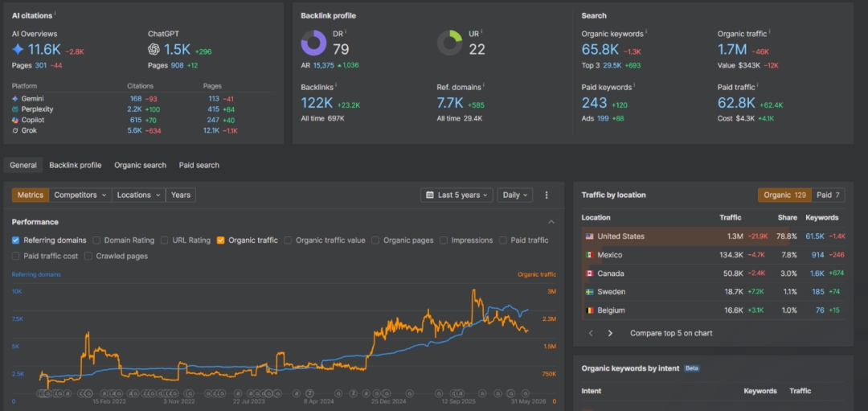Open info icon next to UR
The height and width of the screenshot is (411, 868).
pos(481,31)
